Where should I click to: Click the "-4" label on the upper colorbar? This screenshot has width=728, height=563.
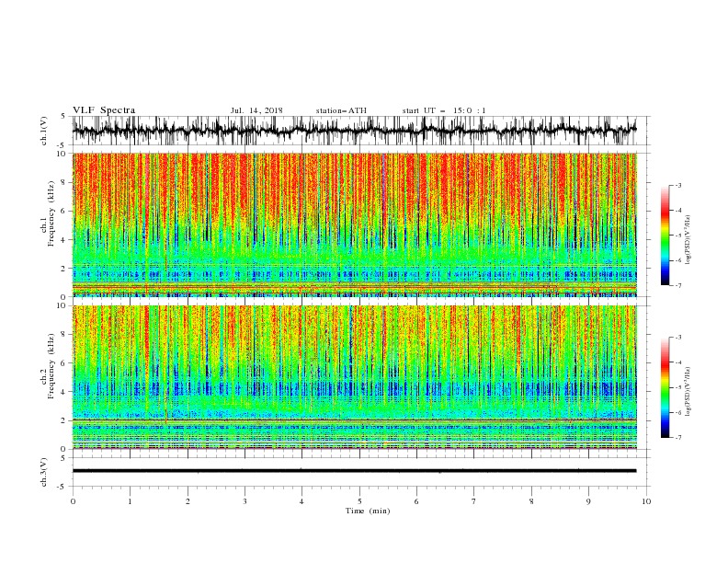click(678, 211)
